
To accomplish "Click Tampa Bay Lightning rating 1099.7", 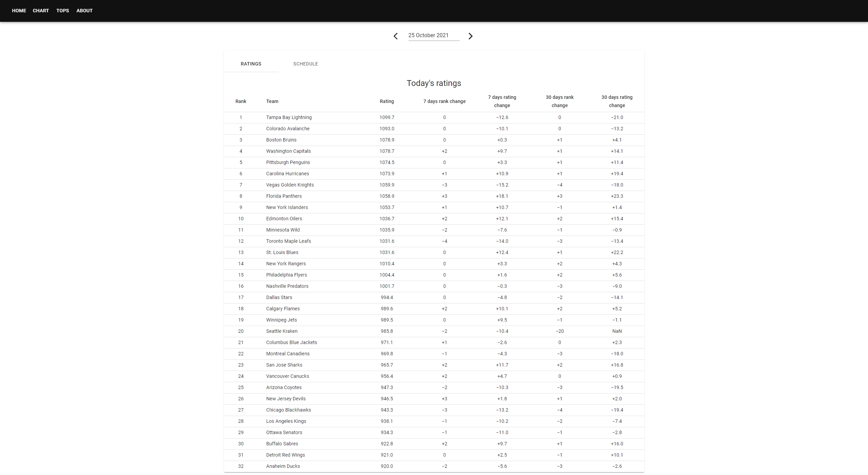I will [x=387, y=117].
